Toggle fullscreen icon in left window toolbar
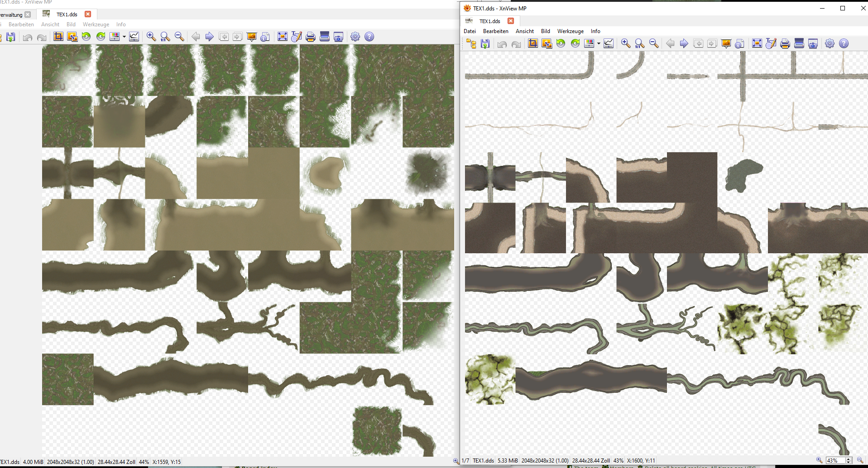The height and width of the screenshot is (468, 868). (x=283, y=37)
